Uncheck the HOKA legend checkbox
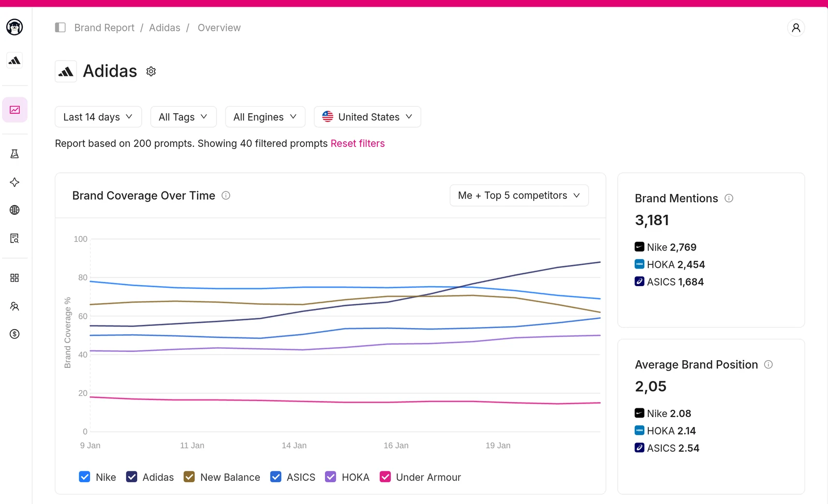This screenshot has height=504, width=828. [331, 477]
